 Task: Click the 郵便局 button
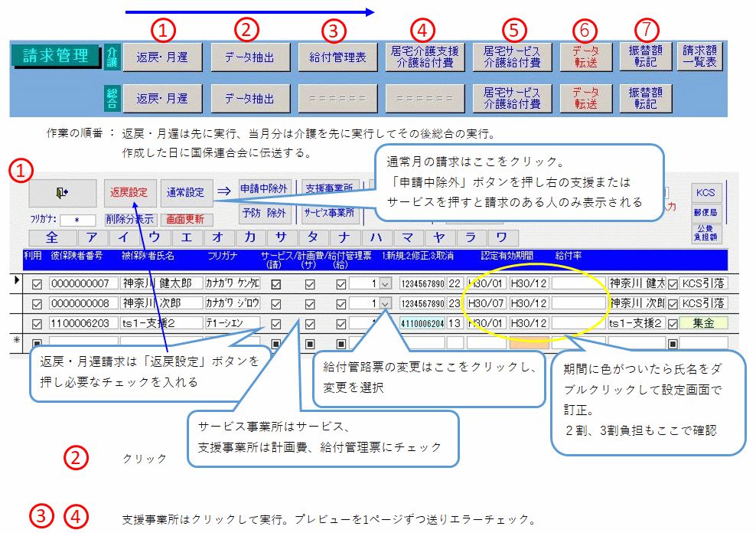click(x=706, y=212)
